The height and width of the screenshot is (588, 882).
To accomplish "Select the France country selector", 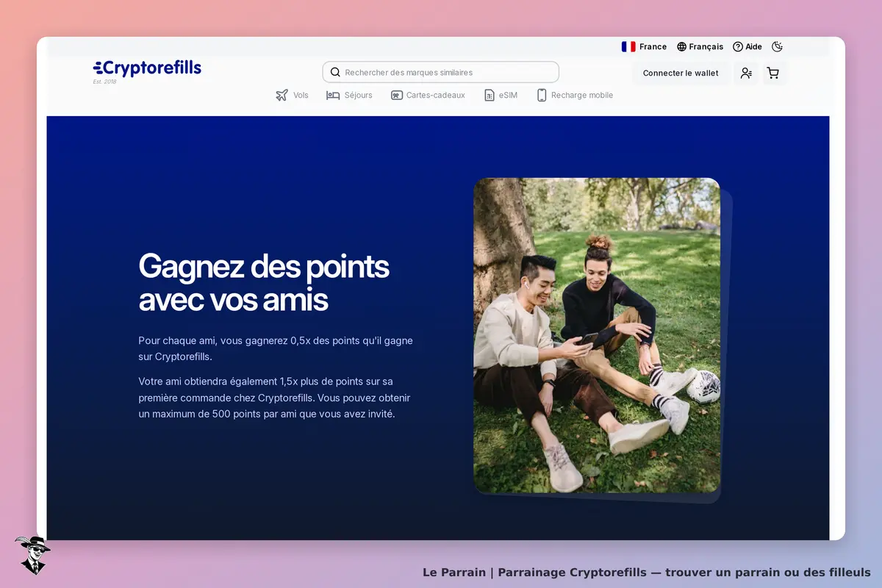I will coord(644,46).
